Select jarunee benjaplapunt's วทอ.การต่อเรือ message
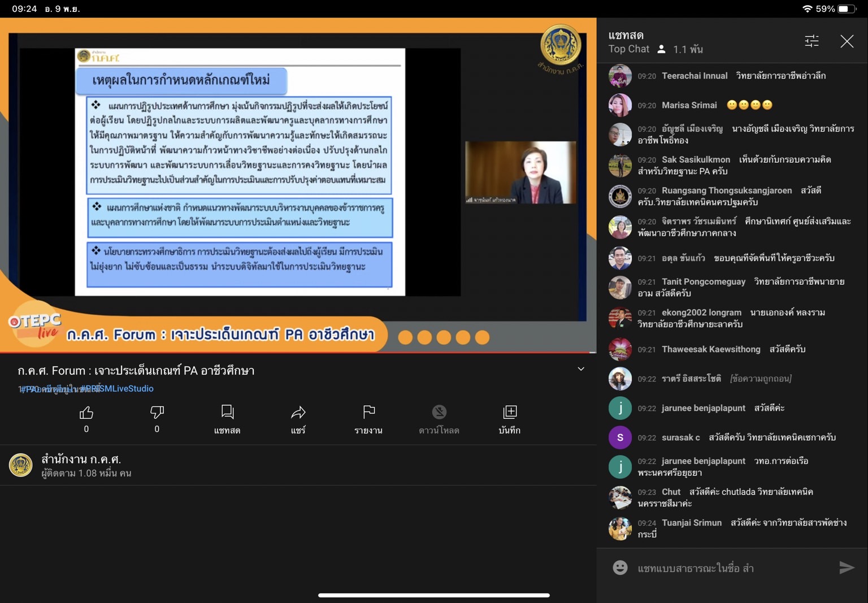 732,467
